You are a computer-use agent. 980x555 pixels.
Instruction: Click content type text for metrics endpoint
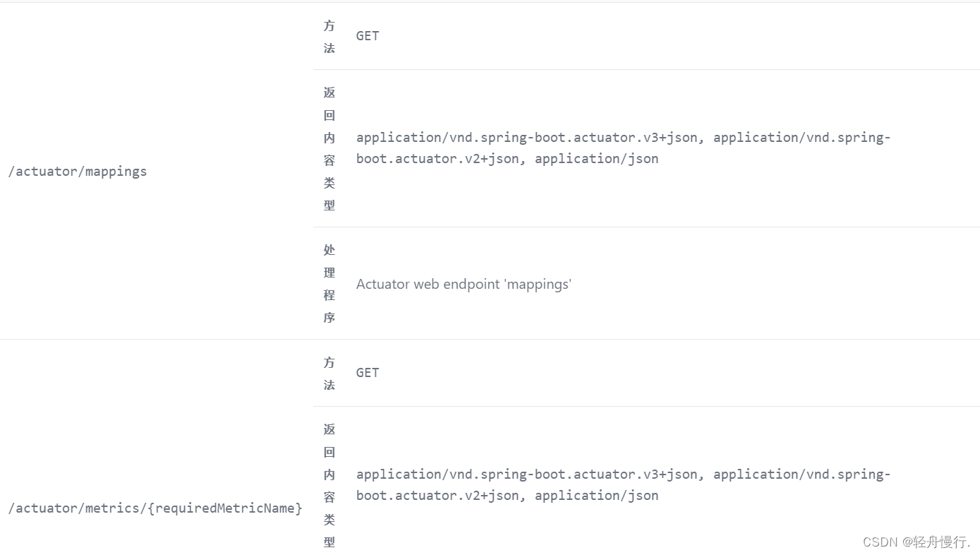click(624, 485)
